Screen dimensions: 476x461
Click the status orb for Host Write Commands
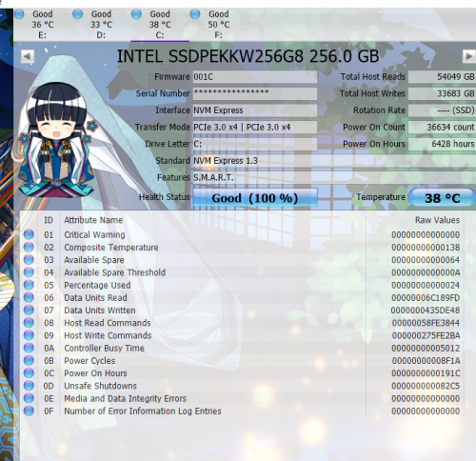29,335
